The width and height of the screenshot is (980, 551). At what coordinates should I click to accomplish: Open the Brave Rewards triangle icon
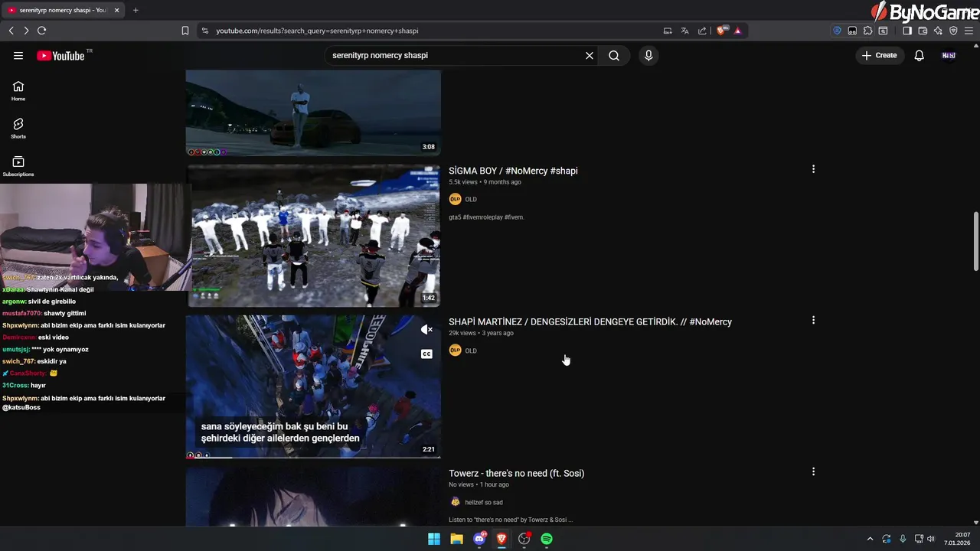[x=737, y=31]
